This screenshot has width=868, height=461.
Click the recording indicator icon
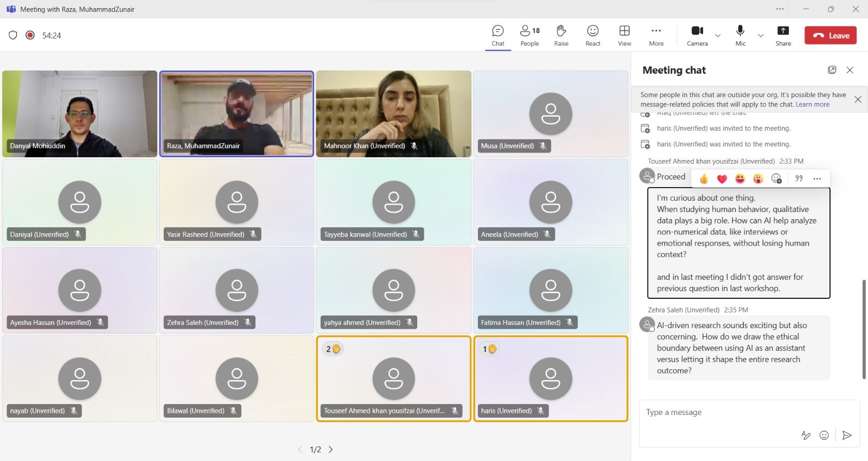coord(30,35)
